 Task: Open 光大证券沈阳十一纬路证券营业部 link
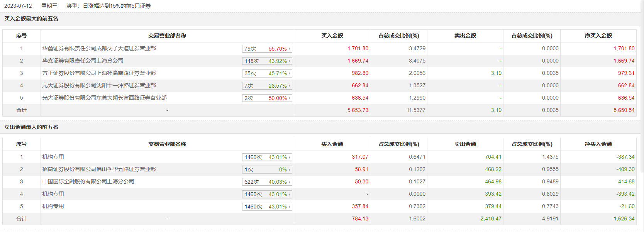(99, 85)
